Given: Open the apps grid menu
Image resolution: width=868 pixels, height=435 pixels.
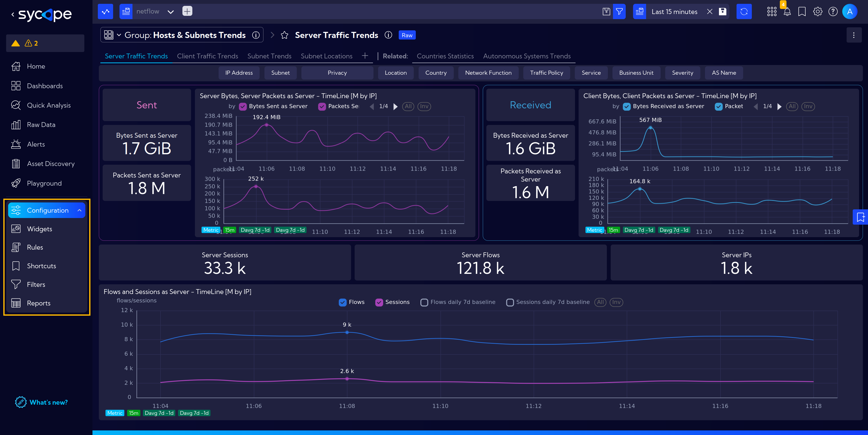Looking at the screenshot, I should pyautogui.click(x=772, y=12).
